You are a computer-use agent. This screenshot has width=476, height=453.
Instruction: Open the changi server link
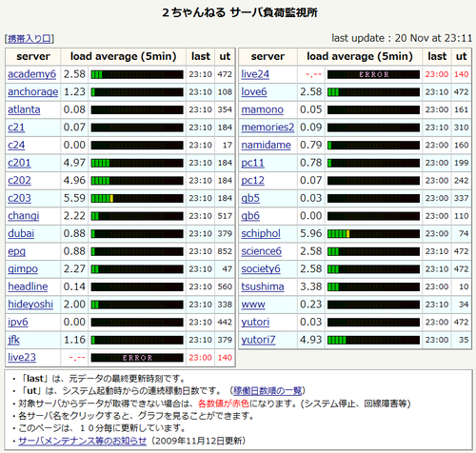pos(24,216)
